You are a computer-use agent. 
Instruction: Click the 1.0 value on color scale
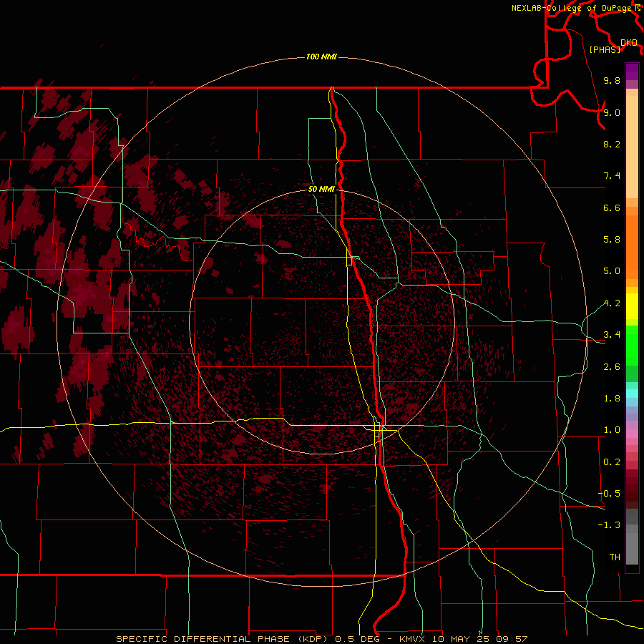tap(612, 430)
